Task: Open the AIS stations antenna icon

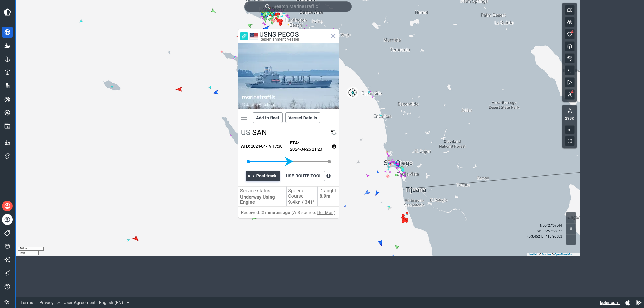Action: click(7, 100)
